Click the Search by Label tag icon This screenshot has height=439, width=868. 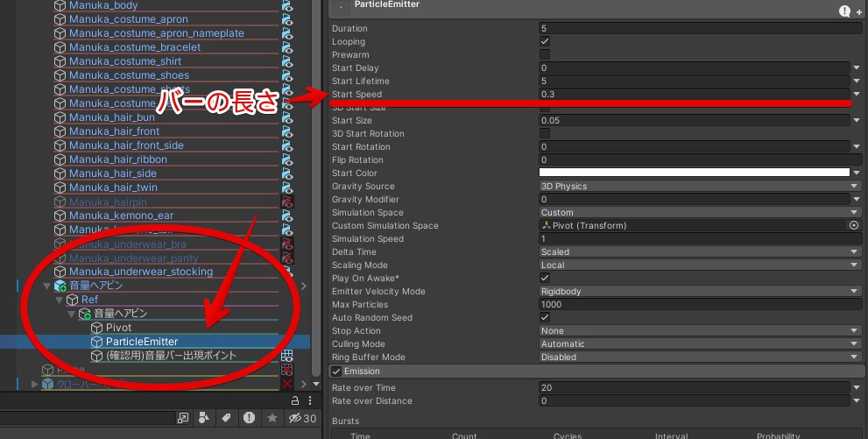[x=226, y=418]
